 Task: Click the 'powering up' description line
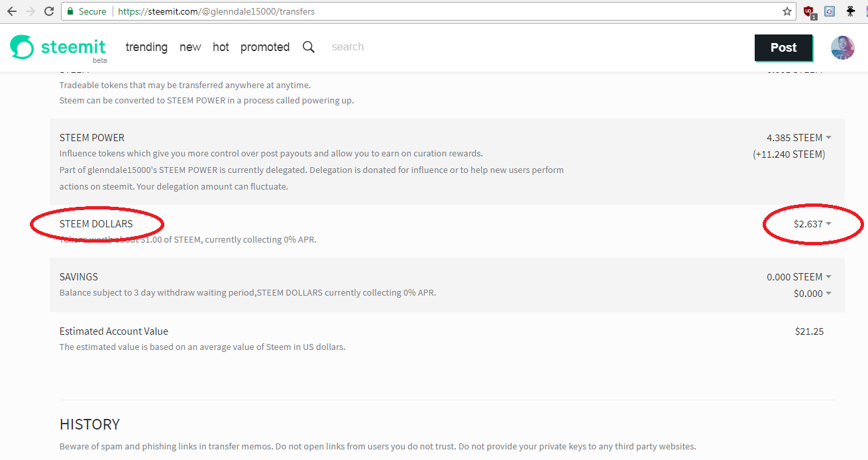pyautogui.click(x=207, y=101)
